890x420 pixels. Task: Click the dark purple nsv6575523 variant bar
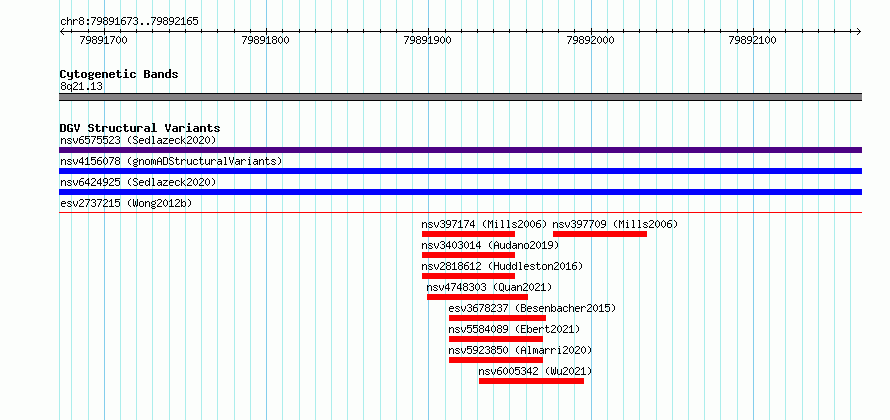pos(460,150)
